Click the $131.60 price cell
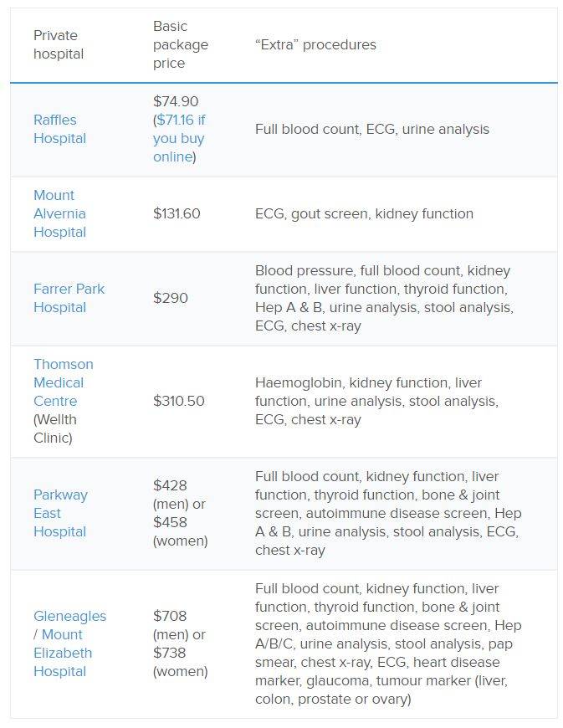Viewport: 563px width, 728px height. coord(177,213)
